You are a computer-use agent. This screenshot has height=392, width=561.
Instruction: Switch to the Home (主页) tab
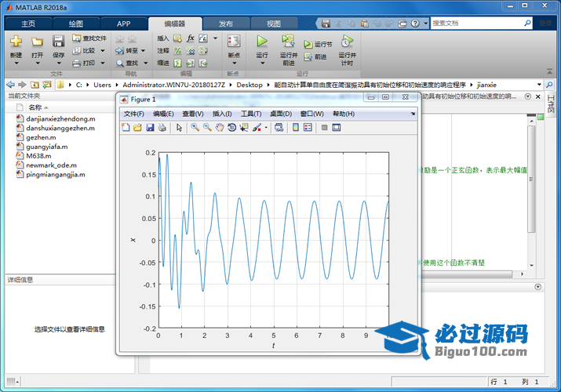pos(28,24)
